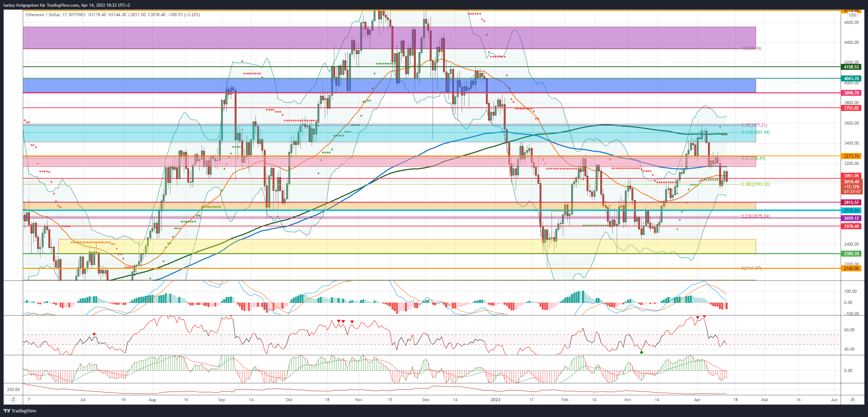Click the low value L3011.50

[x=137, y=15]
